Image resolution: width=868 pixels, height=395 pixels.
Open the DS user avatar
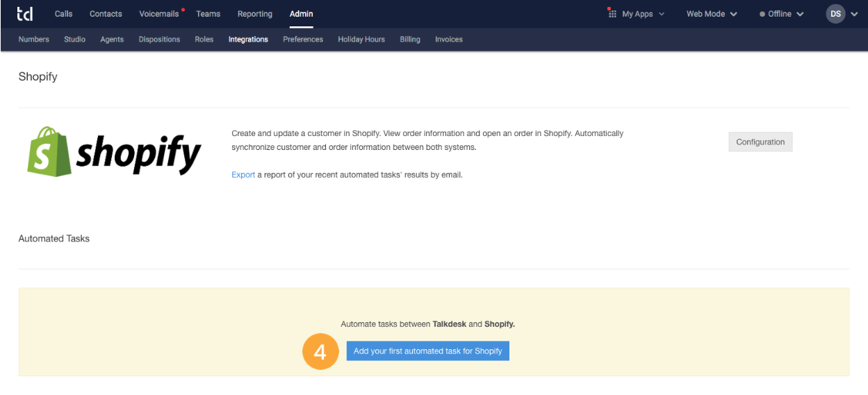click(x=835, y=14)
